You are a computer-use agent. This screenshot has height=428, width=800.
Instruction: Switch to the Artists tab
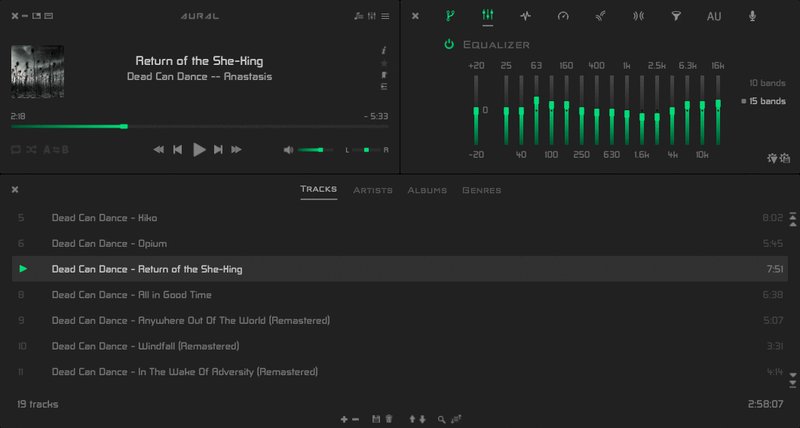[x=372, y=190]
